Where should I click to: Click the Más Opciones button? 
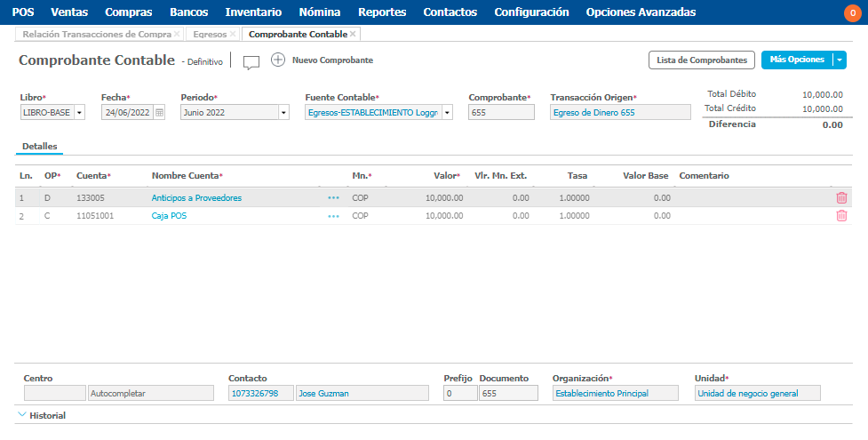click(796, 60)
